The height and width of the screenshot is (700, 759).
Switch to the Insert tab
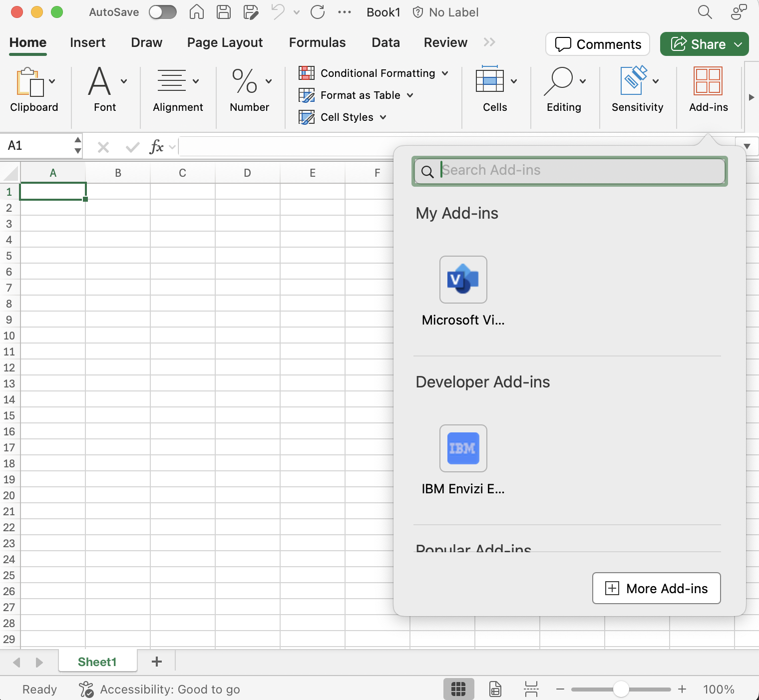pos(87,42)
